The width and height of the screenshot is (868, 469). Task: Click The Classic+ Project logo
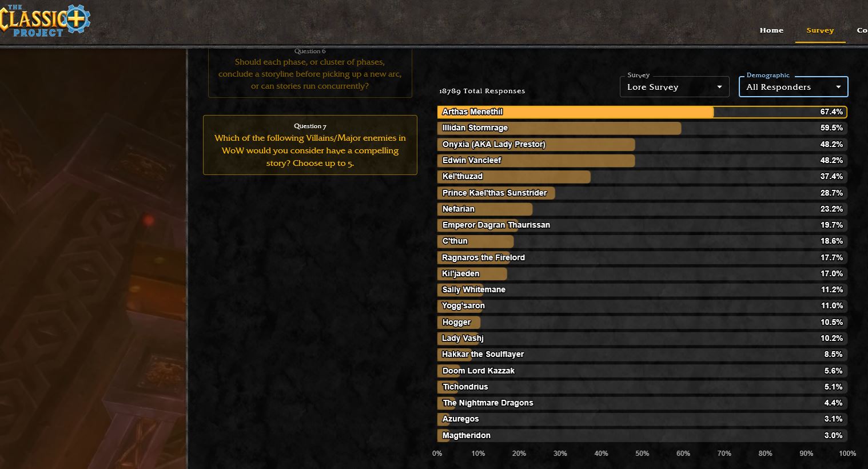coord(45,21)
